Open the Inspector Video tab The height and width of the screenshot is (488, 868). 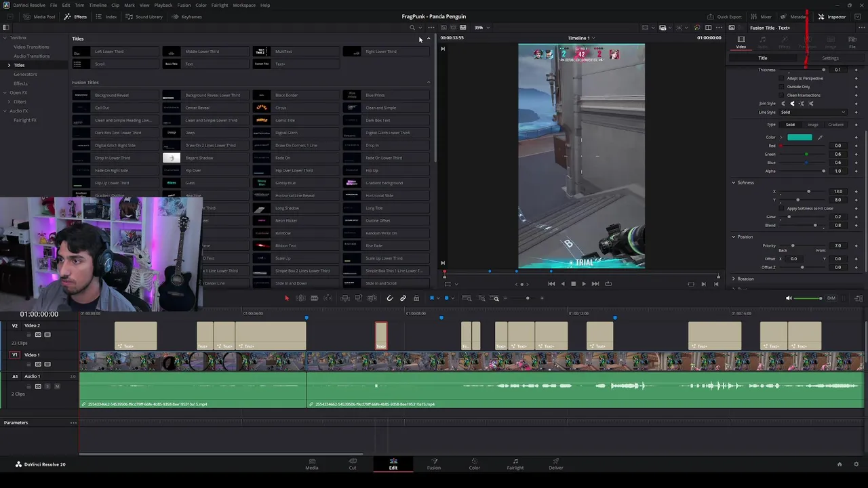click(x=741, y=42)
